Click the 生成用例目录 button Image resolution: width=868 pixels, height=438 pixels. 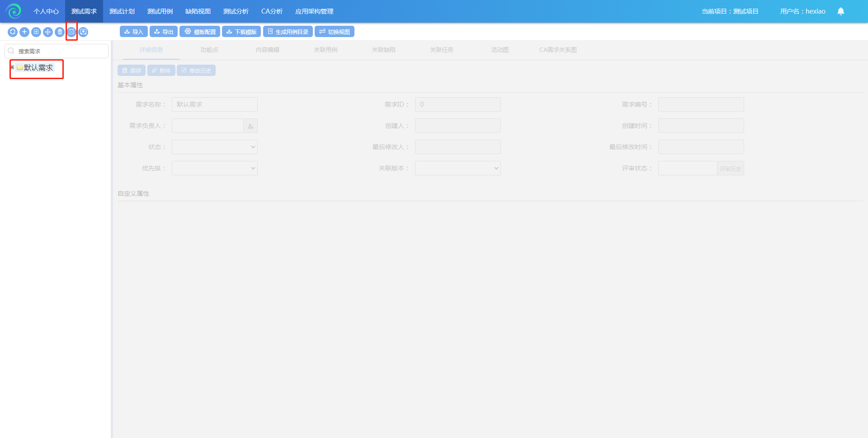288,32
